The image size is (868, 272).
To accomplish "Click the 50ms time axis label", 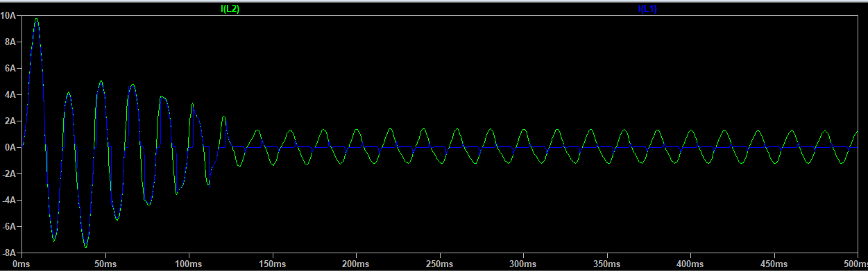I will pyautogui.click(x=105, y=265).
